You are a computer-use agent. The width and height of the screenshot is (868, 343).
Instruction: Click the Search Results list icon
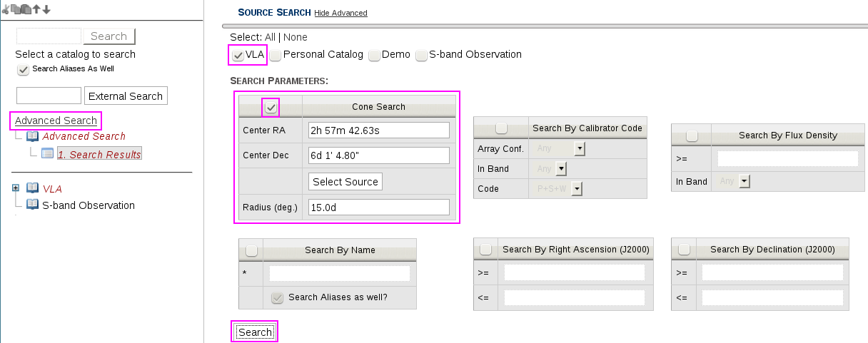click(47, 153)
